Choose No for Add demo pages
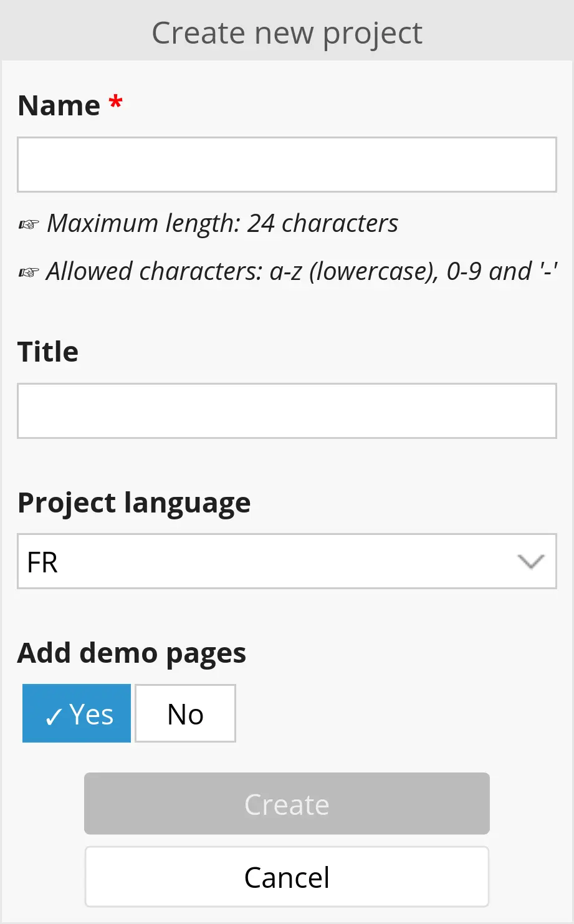The width and height of the screenshot is (574, 924). coord(185,714)
